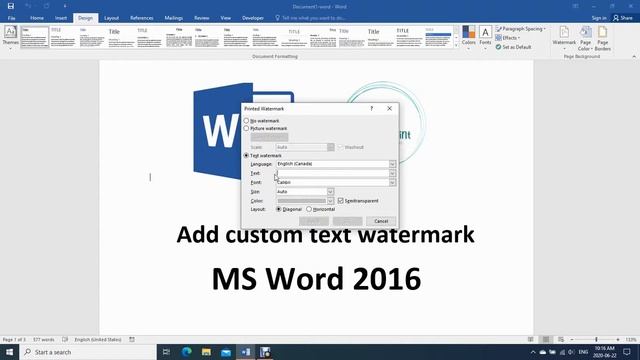This screenshot has width=640, height=360.
Task: Open Task View on the taskbar
Action: click(166, 352)
